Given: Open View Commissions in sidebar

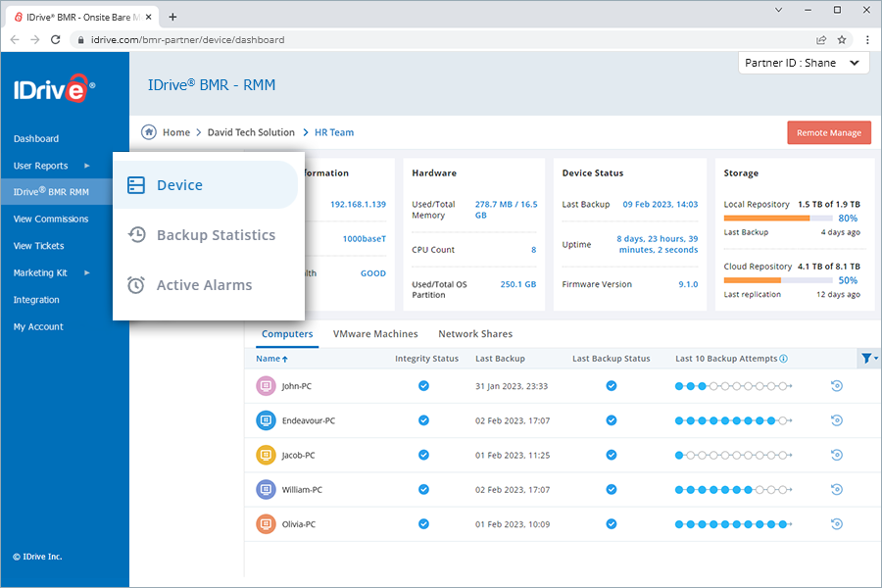Looking at the screenshot, I should click(51, 219).
